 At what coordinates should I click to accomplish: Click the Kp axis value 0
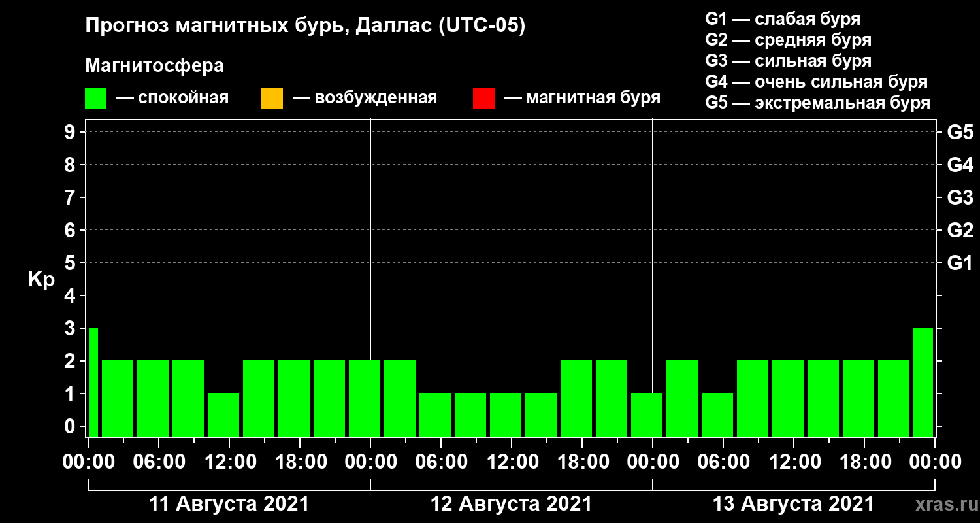[x=71, y=426]
